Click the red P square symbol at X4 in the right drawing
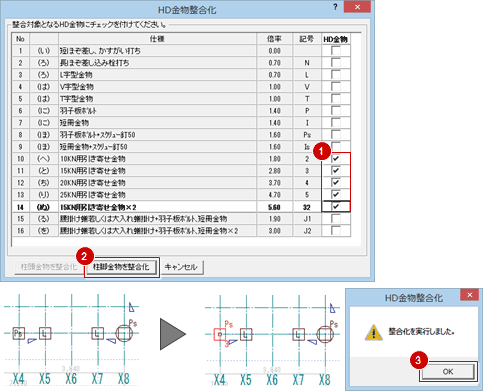 click(x=220, y=334)
